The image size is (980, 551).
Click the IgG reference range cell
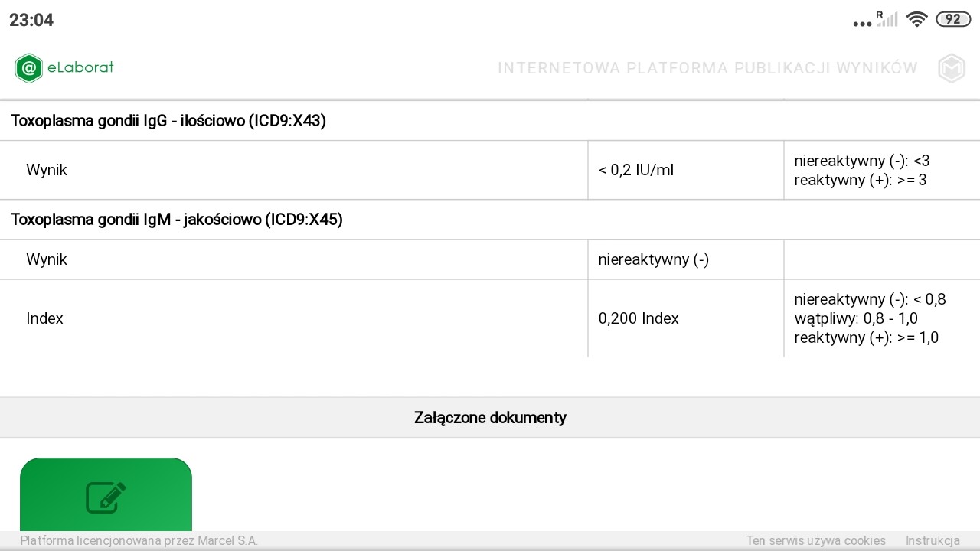[x=861, y=171]
